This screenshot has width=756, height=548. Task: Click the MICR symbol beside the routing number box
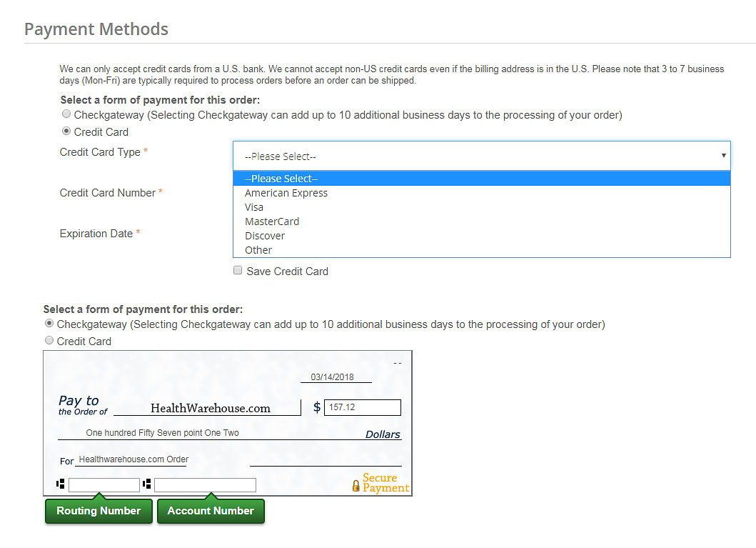[x=61, y=484]
